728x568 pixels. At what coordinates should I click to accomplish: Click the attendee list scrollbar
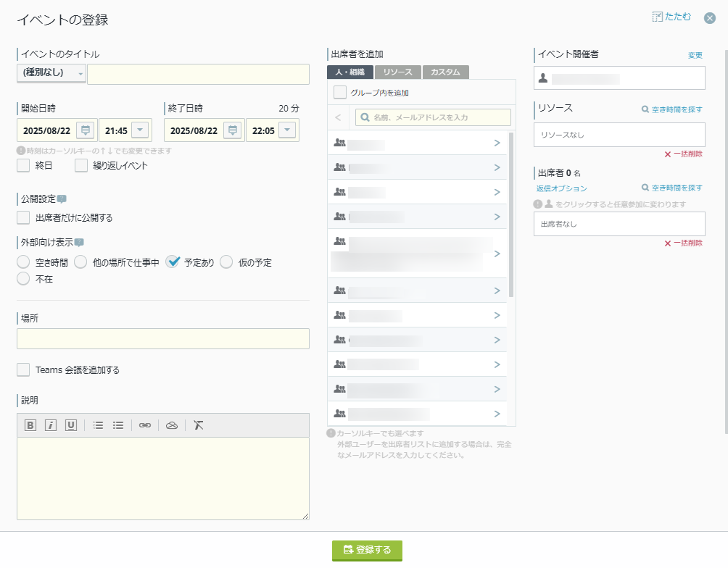click(511, 214)
